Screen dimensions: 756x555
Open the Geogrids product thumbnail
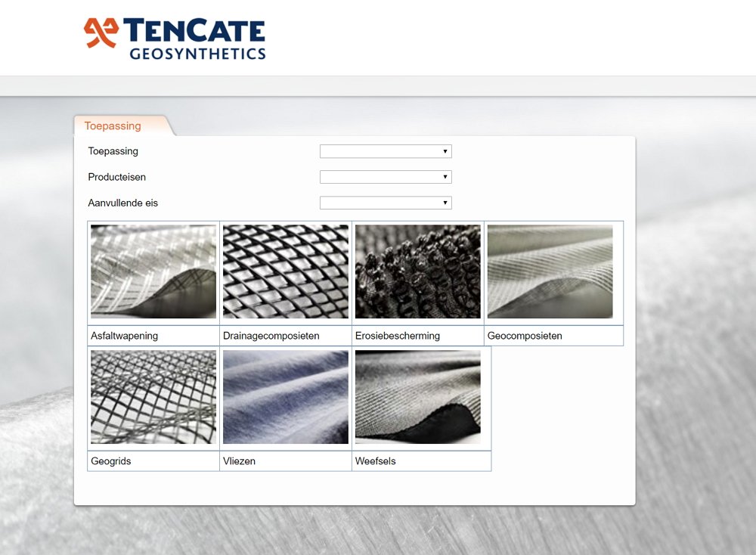153,395
